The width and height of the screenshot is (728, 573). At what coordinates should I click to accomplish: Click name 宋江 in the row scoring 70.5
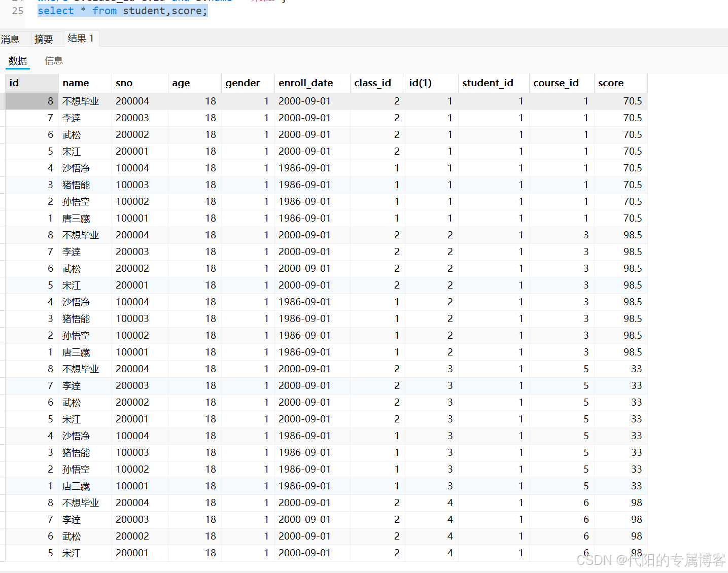point(72,152)
